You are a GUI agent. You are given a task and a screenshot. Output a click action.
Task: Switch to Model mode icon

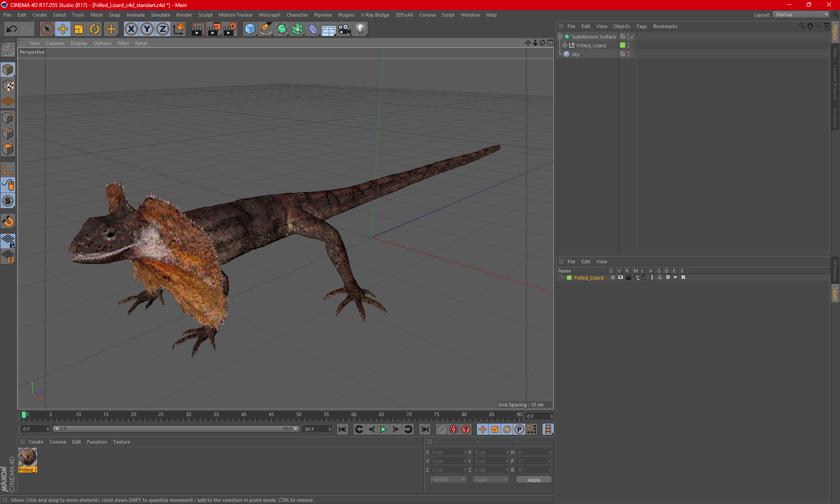click(x=8, y=70)
